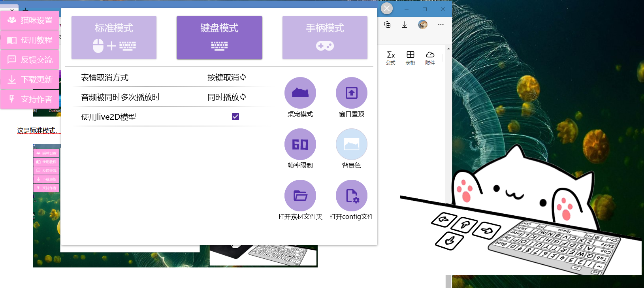Insert 公式 formula in editor

(x=391, y=58)
